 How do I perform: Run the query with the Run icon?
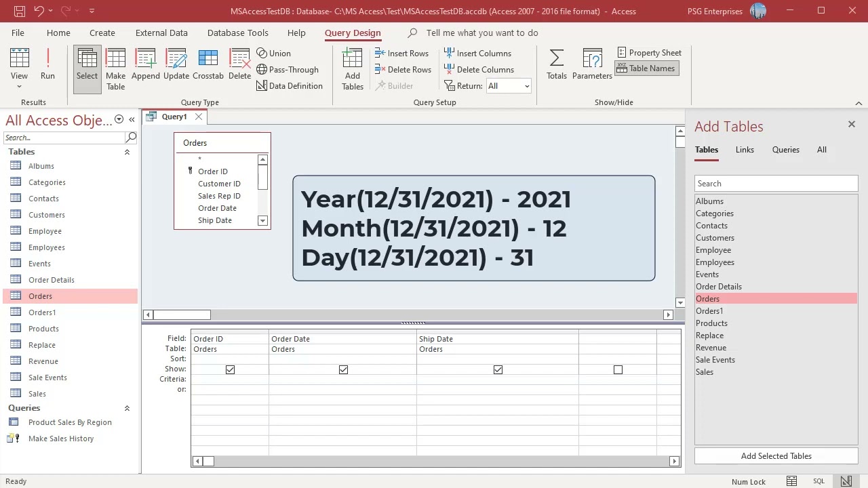point(47,65)
